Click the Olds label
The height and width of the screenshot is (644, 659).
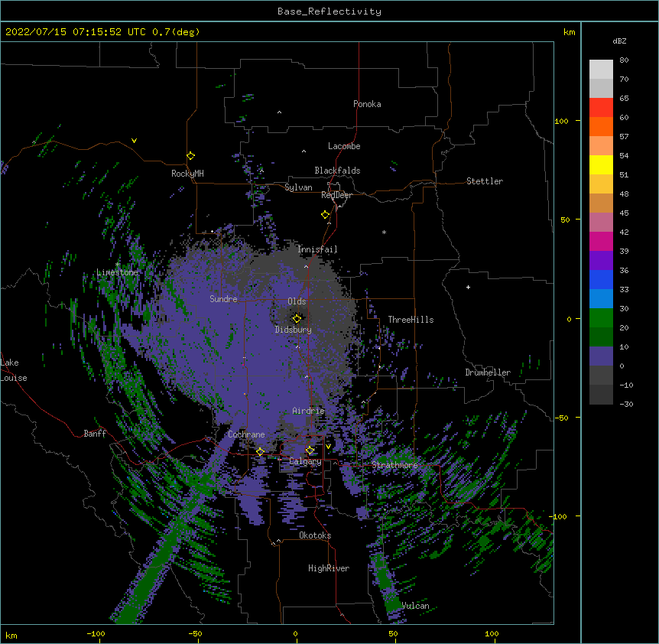click(297, 301)
